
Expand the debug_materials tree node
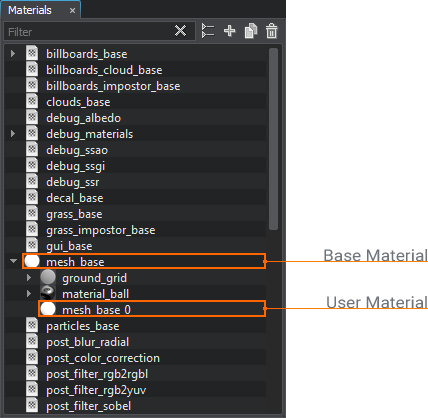coord(13,134)
